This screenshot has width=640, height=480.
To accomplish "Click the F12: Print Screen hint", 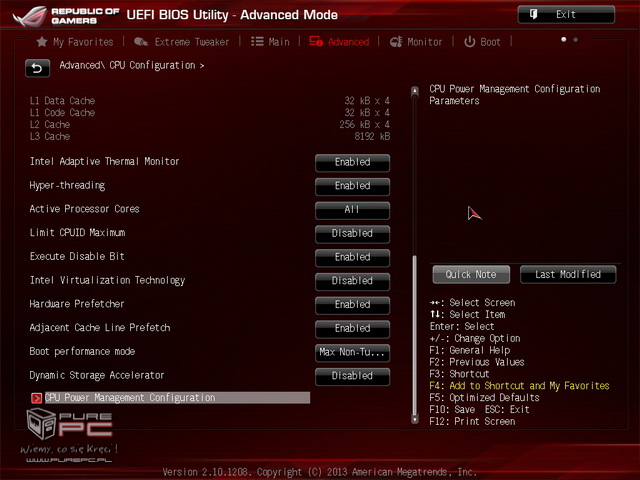I will [472, 421].
